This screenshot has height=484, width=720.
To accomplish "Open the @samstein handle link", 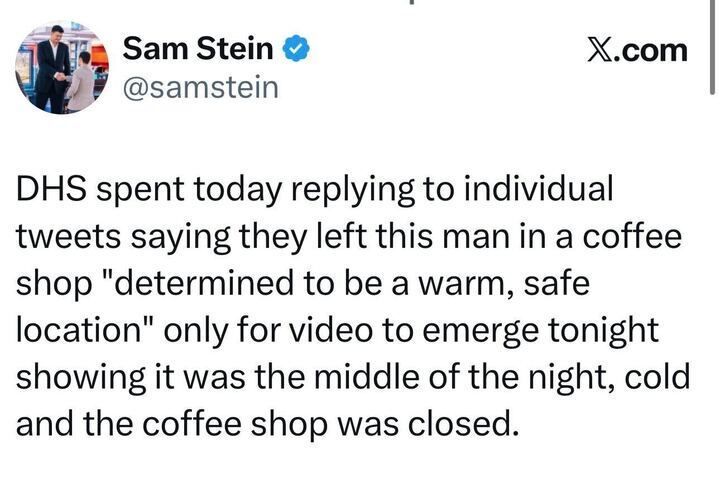I will [198, 89].
